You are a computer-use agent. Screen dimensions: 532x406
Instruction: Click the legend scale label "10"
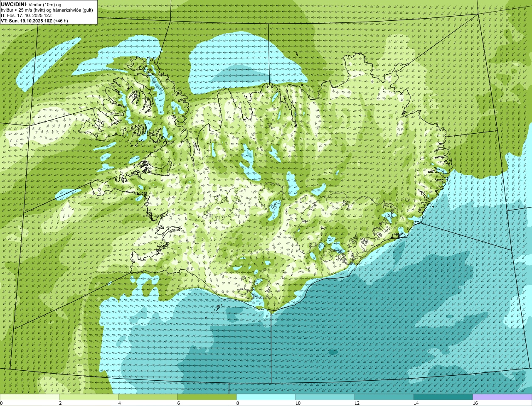click(298, 403)
